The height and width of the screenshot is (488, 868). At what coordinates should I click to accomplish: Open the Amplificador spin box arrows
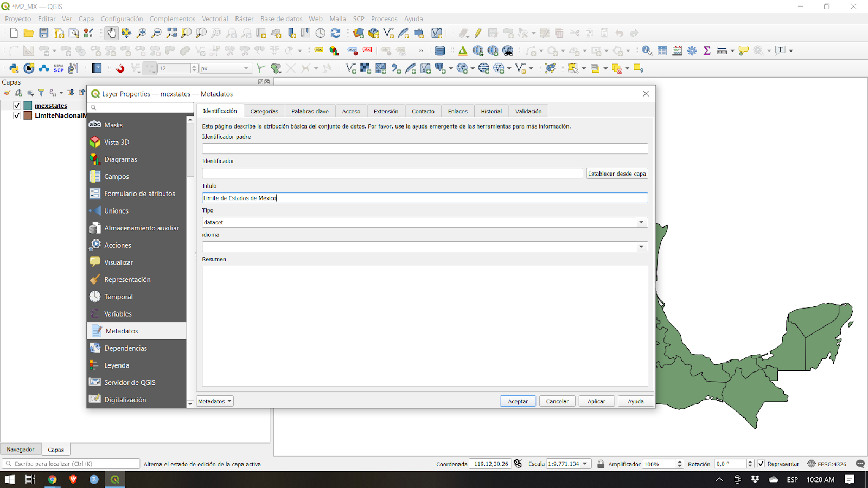click(x=680, y=464)
